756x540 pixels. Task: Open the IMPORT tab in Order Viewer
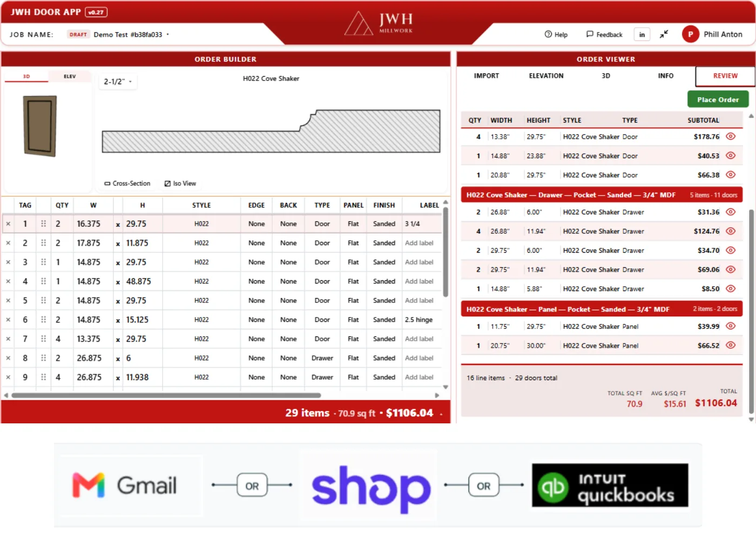[487, 76]
